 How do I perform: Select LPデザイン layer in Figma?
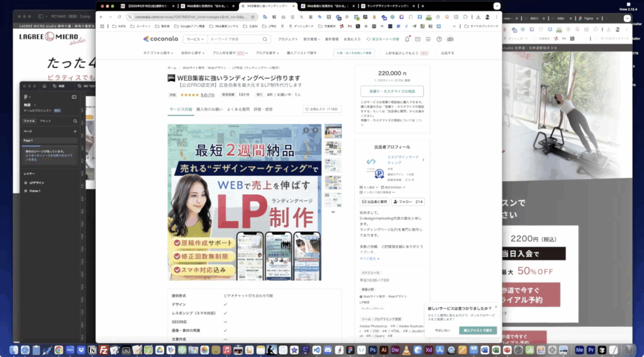click(36, 183)
